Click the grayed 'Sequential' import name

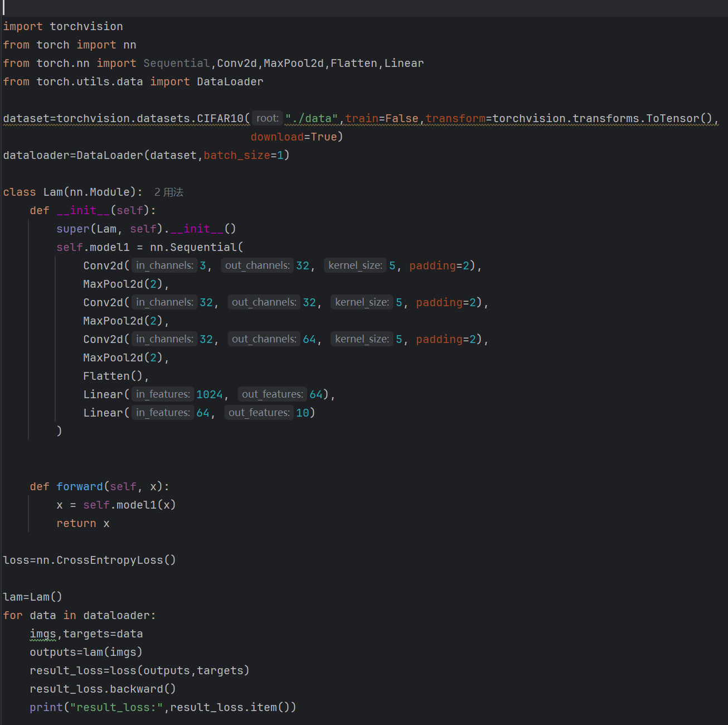click(x=176, y=63)
